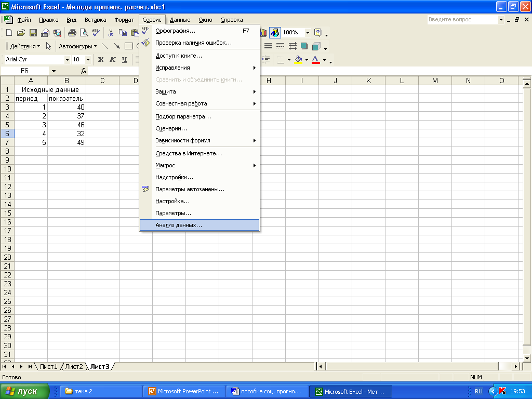Create a new blank workbook
This screenshot has height=399, width=532.
coord(9,33)
